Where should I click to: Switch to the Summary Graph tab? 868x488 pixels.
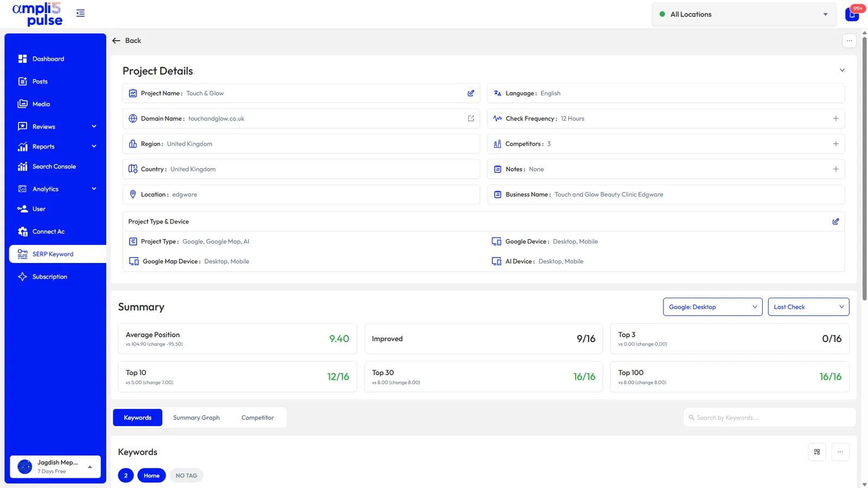[196, 418]
